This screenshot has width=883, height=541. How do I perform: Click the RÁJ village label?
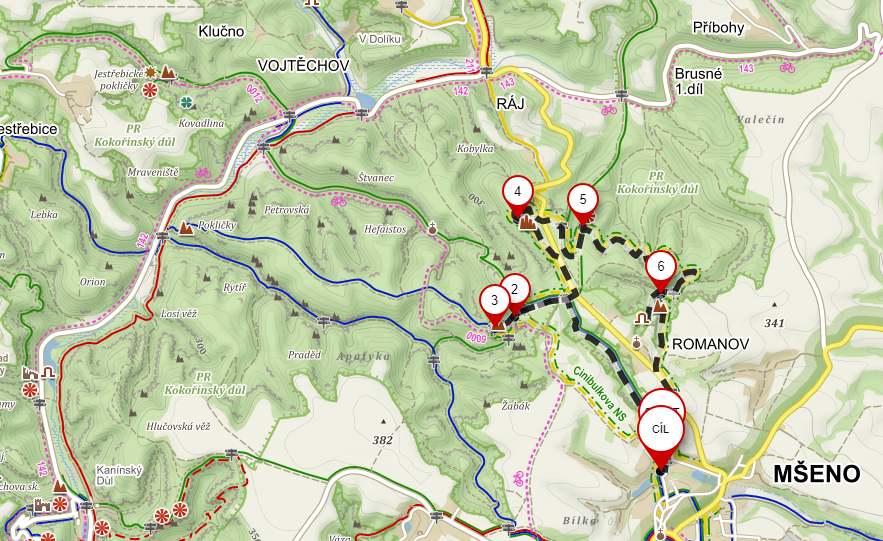pyautogui.click(x=510, y=104)
